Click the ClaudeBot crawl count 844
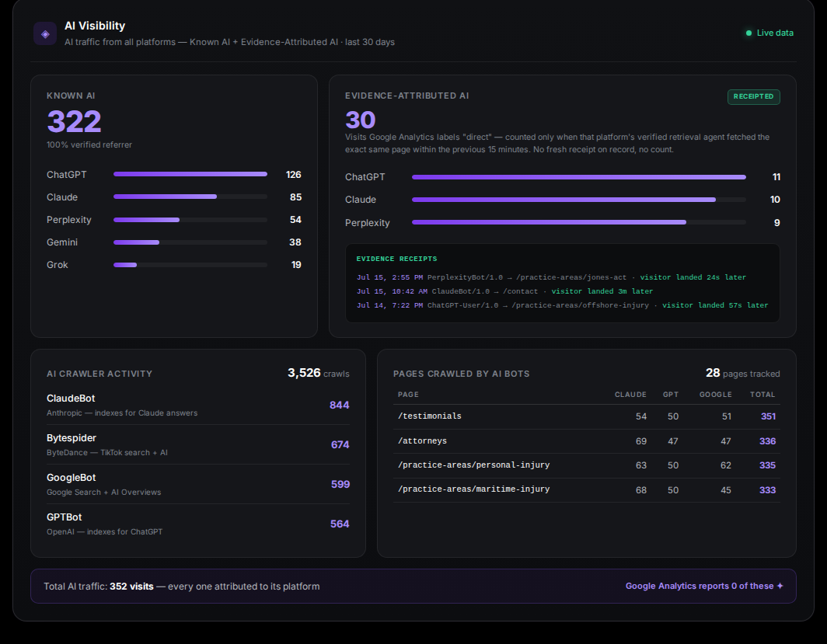The width and height of the screenshot is (827, 644). point(339,406)
